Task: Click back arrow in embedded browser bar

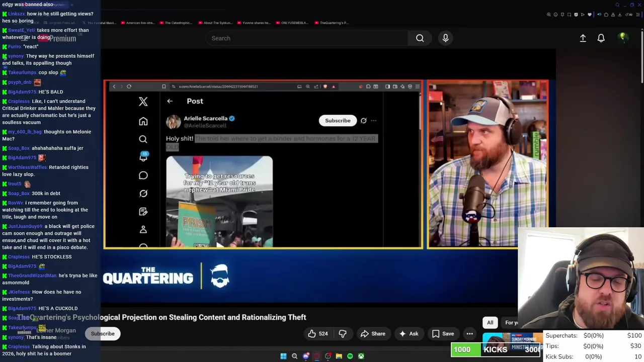Action: (x=114, y=86)
